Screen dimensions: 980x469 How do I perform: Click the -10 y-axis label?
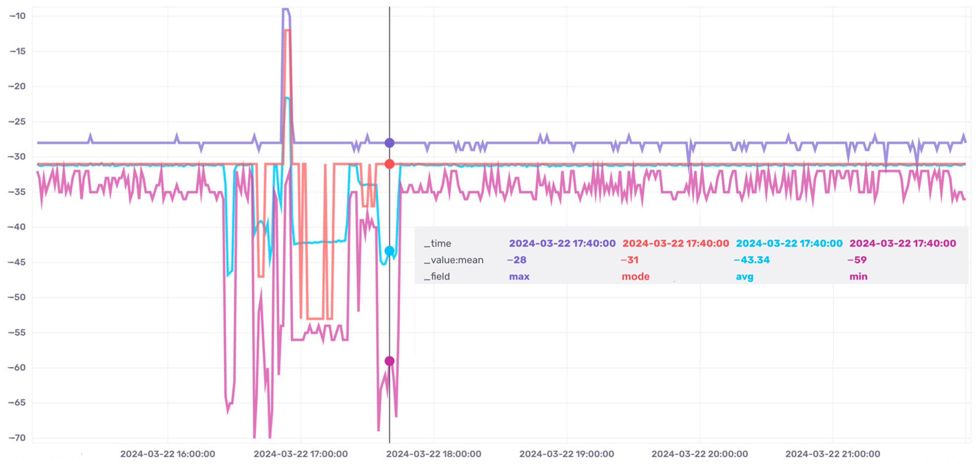point(17,16)
